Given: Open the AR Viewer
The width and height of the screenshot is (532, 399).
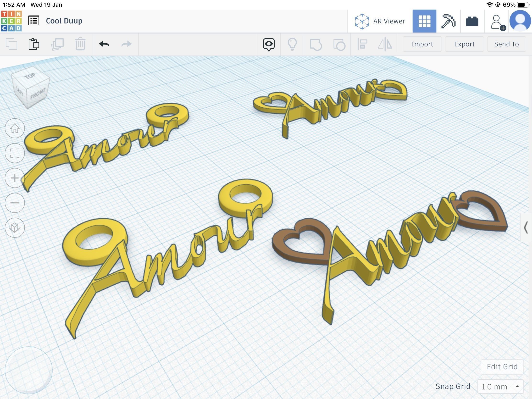Looking at the screenshot, I should 380,21.
